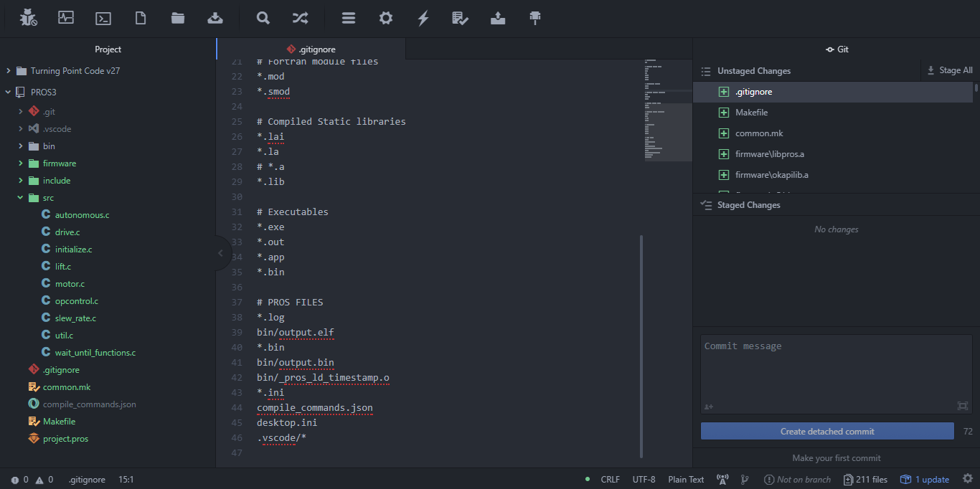The height and width of the screenshot is (489, 980).
Task: Click Create detached commit button
Action: pyautogui.click(x=827, y=431)
